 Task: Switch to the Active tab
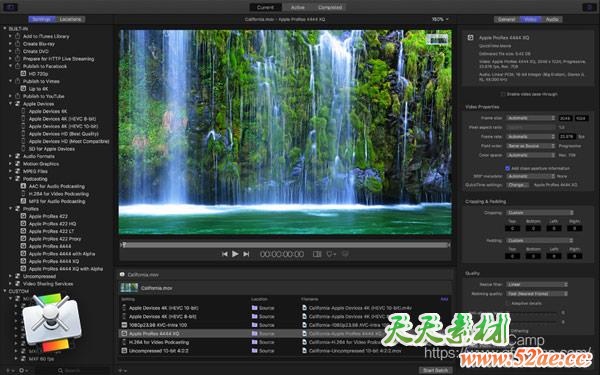[x=297, y=7]
